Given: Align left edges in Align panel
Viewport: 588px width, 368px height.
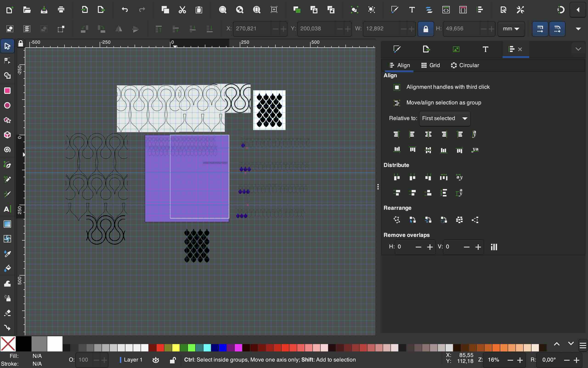Looking at the screenshot, I should coord(412,134).
